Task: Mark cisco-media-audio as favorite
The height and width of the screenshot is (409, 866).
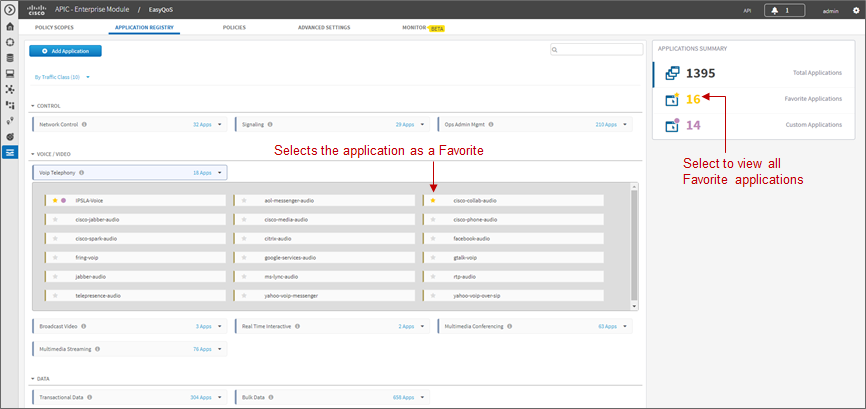Action: (x=244, y=220)
